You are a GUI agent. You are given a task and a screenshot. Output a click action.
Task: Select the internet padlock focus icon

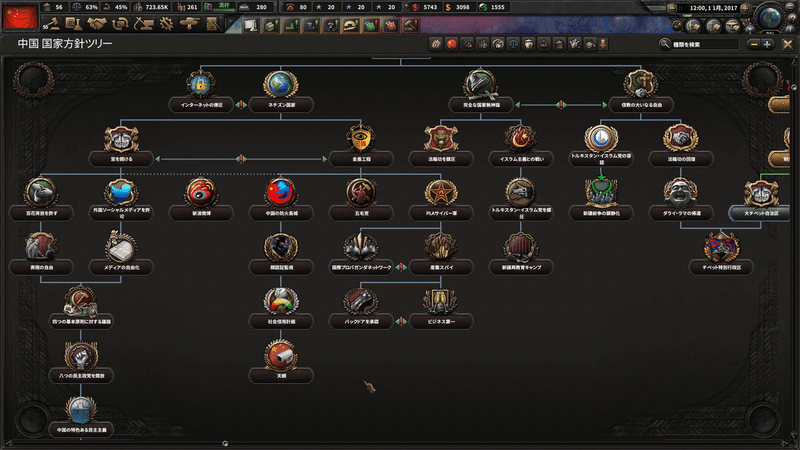coord(201,85)
